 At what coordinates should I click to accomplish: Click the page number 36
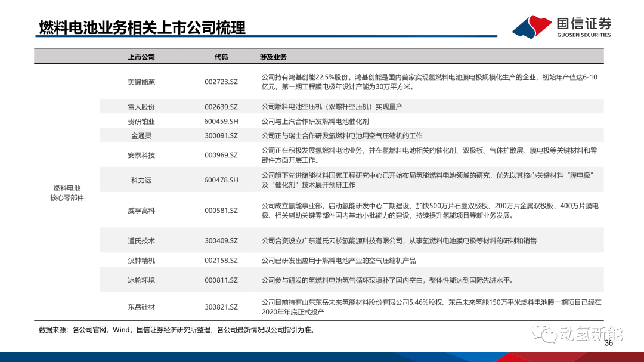pos(609,343)
